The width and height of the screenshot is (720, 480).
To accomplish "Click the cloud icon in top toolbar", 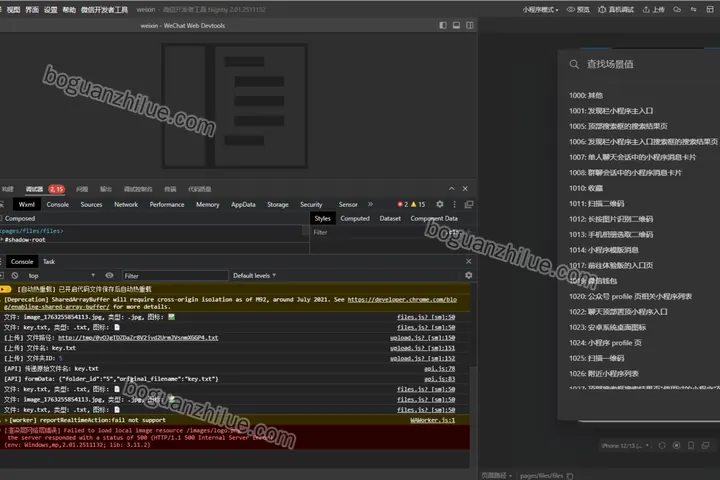I will click(677, 9).
